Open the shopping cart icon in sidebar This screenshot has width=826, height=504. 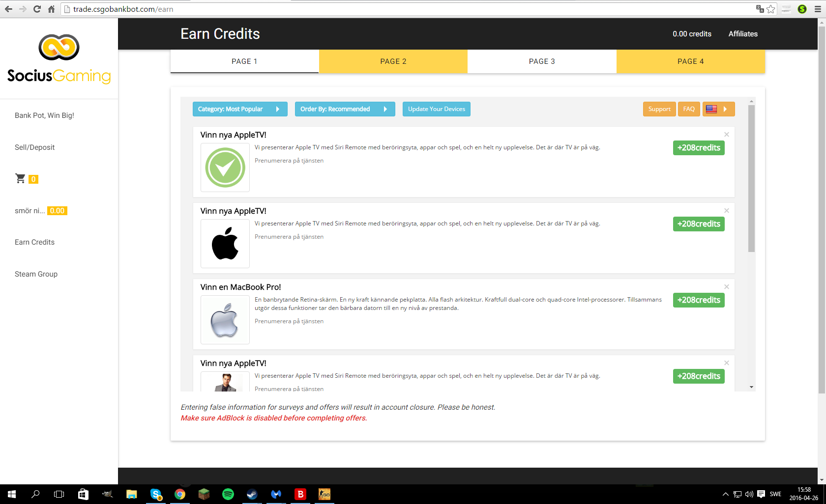pyautogui.click(x=20, y=178)
